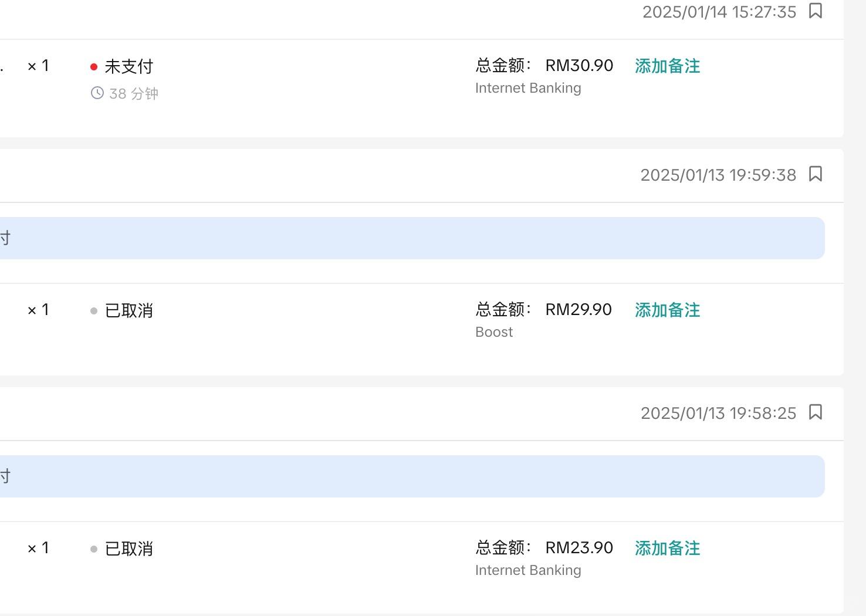Click Internet Banking under RM23.90
Screen dimensions: 866x616
click(x=528, y=570)
